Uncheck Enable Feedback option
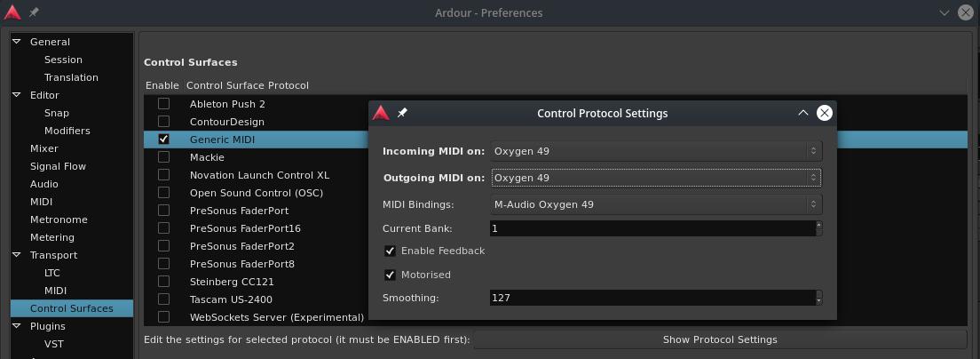Viewport: 980px width, 359px height. pos(390,251)
